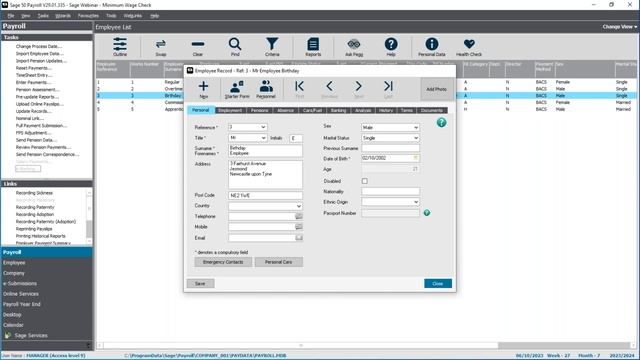The height and width of the screenshot is (360, 640).
Task: Go to First employee record
Action: [299, 89]
